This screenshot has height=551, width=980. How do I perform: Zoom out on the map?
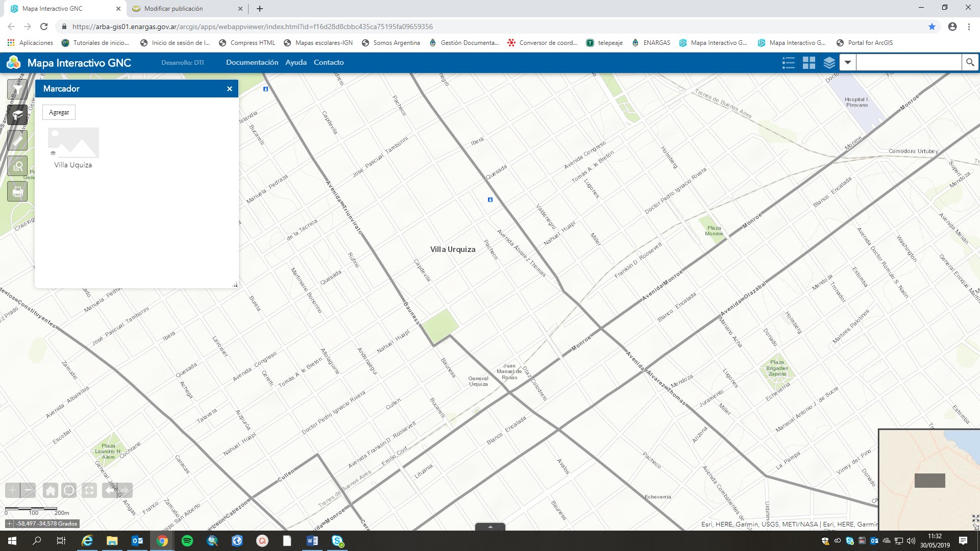tap(29, 490)
